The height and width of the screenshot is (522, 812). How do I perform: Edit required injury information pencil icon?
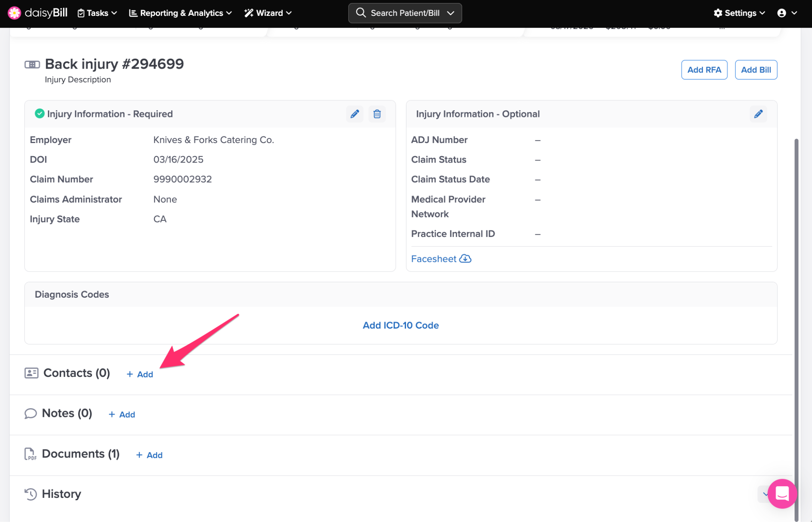[x=354, y=114]
